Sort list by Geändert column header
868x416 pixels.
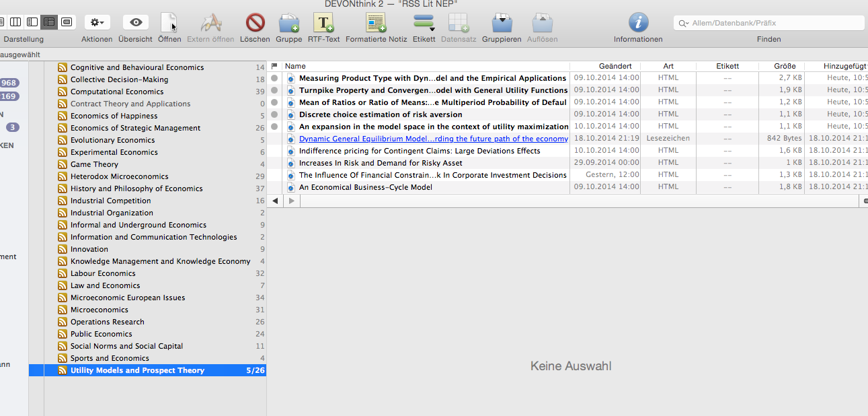[x=615, y=66]
